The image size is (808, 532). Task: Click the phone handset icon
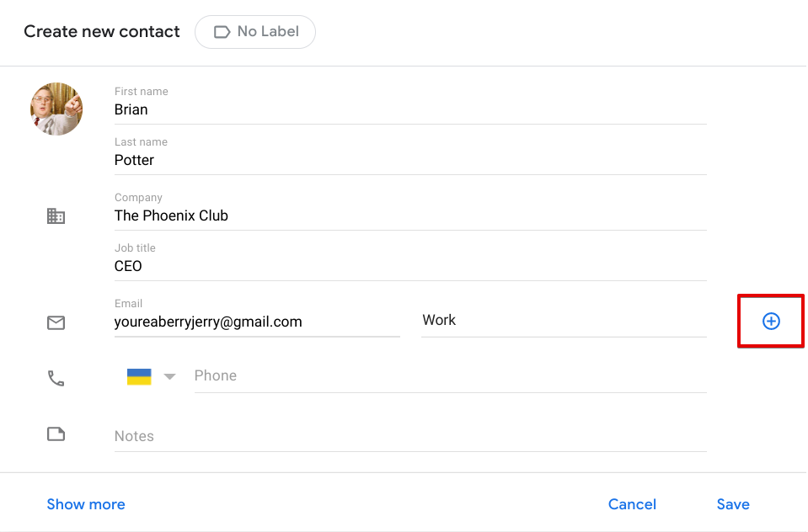(56, 378)
